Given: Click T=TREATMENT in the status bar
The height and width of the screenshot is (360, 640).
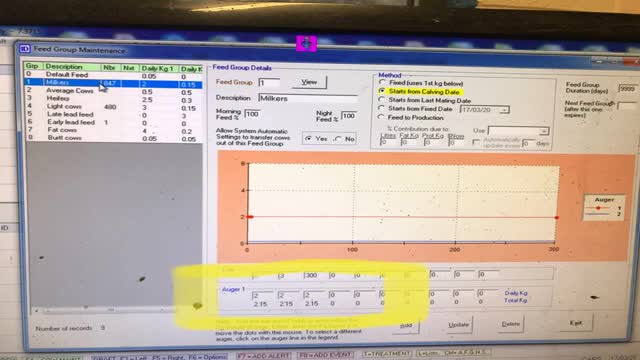Looking at the screenshot, I should click(x=387, y=354).
